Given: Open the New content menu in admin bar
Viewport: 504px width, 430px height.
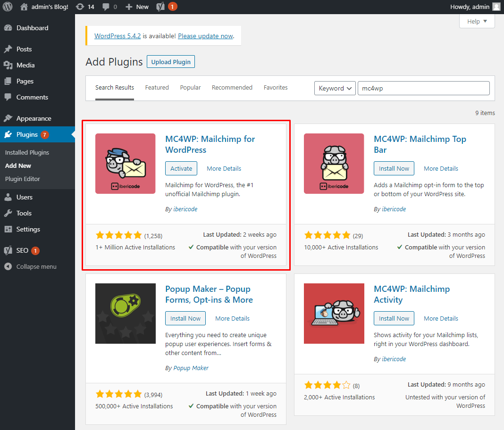Looking at the screenshot, I should pyautogui.click(x=137, y=7).
